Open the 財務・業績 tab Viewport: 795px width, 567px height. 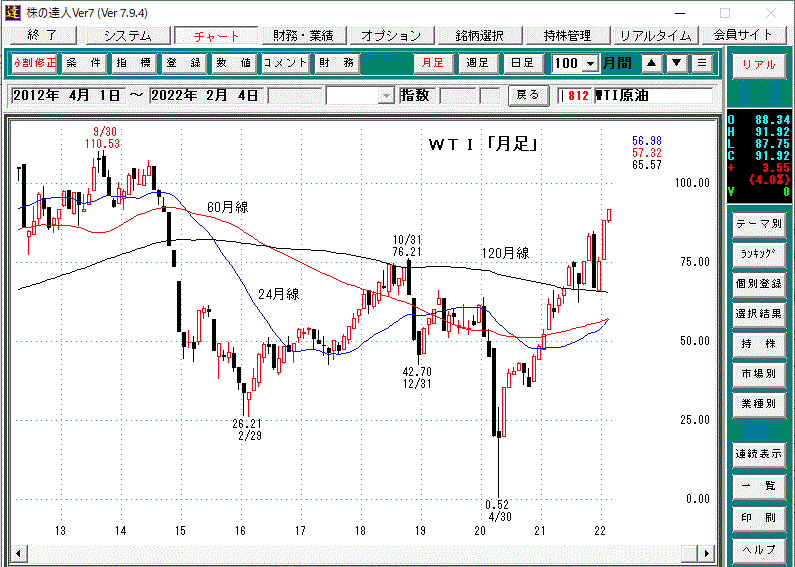[x=302, y=35]
